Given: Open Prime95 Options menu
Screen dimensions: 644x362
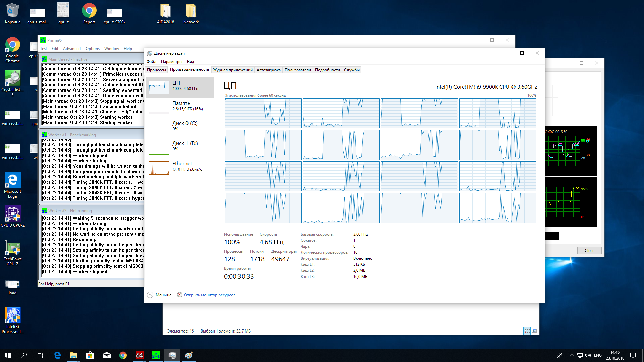Looking at the screenshot, I should pyautogui.click(x=93, y=49).
